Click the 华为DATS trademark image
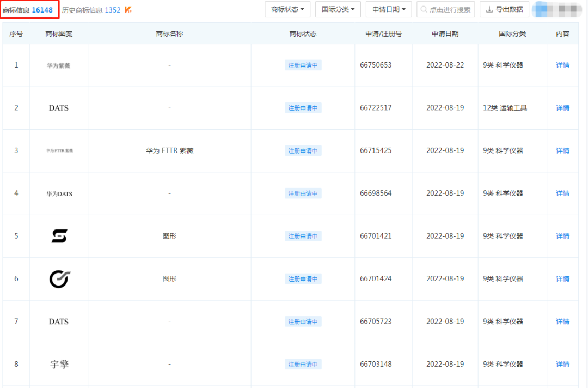588x388 pixels. (x=59, y=194)
